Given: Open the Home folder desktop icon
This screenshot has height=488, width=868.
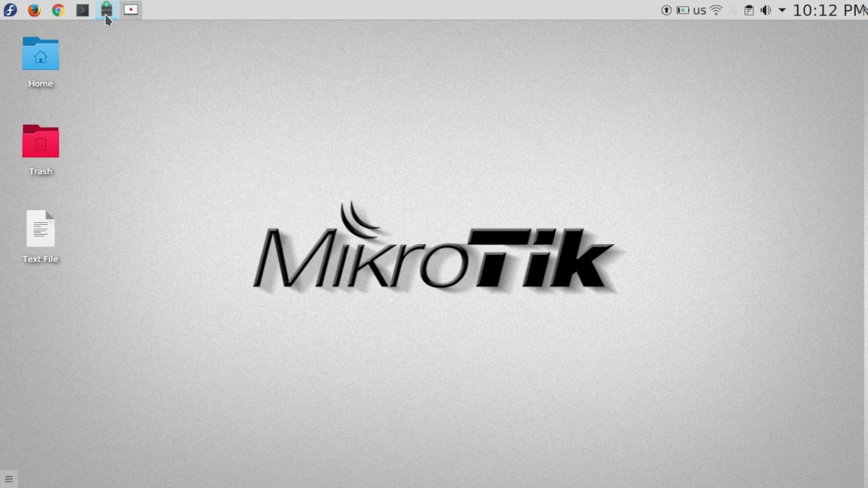Looking at the screenshot, I should [x=41, y=62].
